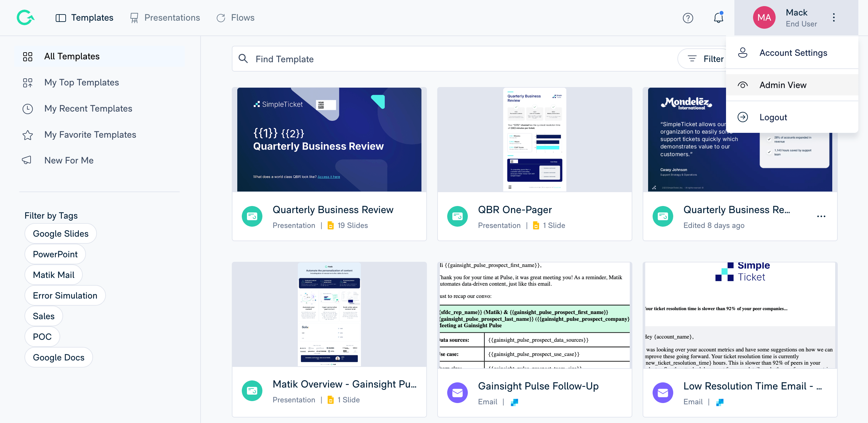Click the QBR One-Pager presentation icon
The width and height of the screenshot is (868, 423).
[x=457, y=216]
